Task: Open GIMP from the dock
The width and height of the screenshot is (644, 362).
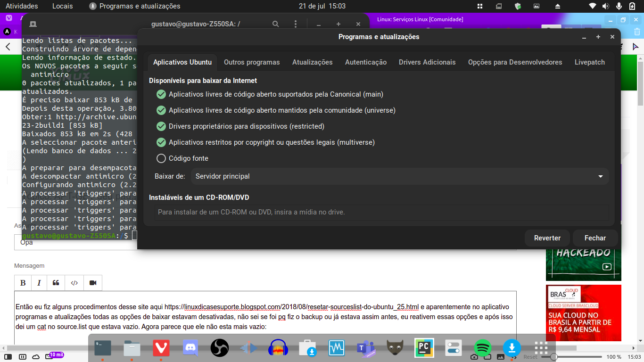Action: (395, 348)
